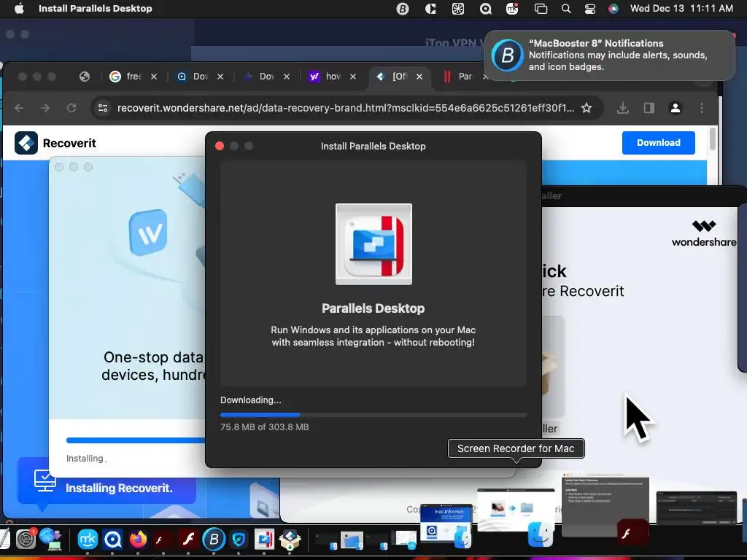Go back in Chrome browser
Screen dimensions: 747x560
19,108
